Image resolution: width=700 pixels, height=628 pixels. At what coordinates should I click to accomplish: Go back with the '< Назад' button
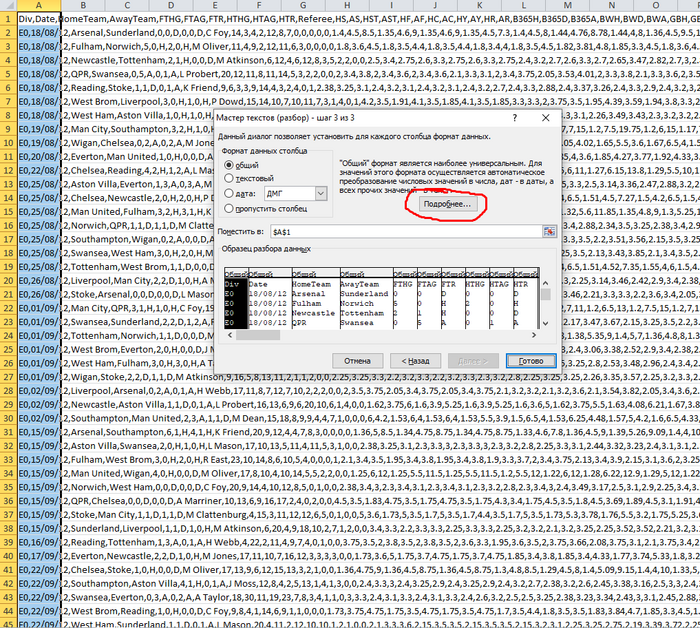coord(415,361)
